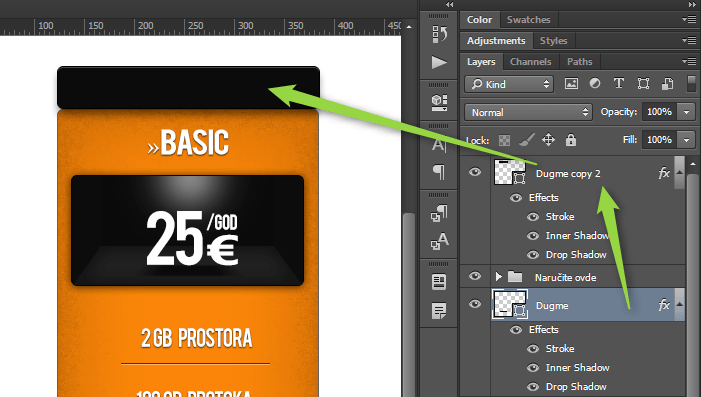
Task: Open the Paragraph panel icon
Action: (439, 172)
